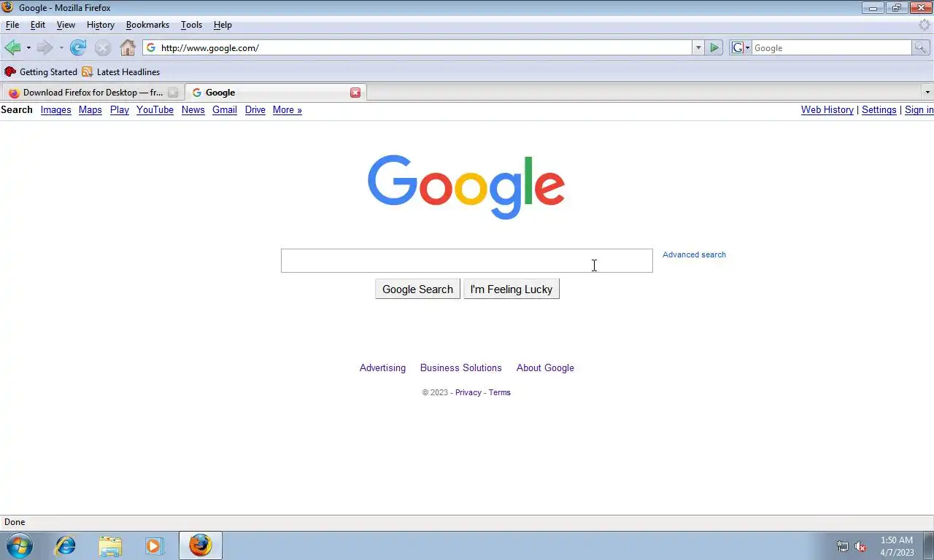Click the Sign in link
This screenshot has height=560, width=934.
[x=919, y=110]
